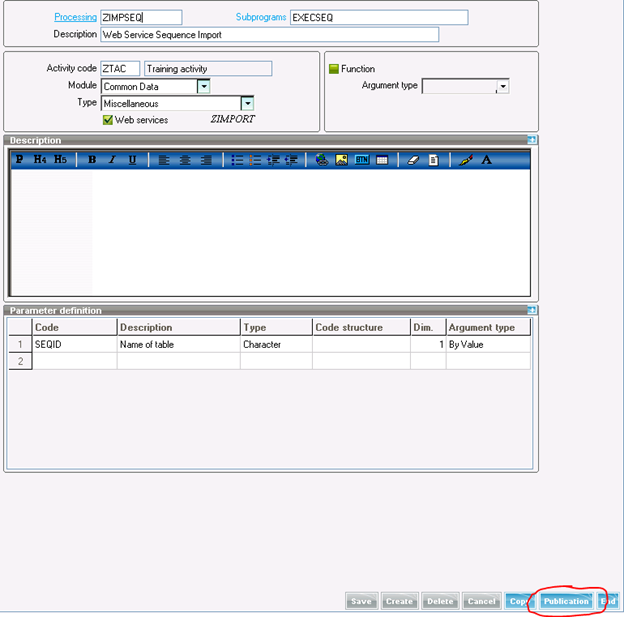Viewport: 624px width, 617px height.
Task: Toggle bold formatting in Description editor
Action: tap(92, 160)
